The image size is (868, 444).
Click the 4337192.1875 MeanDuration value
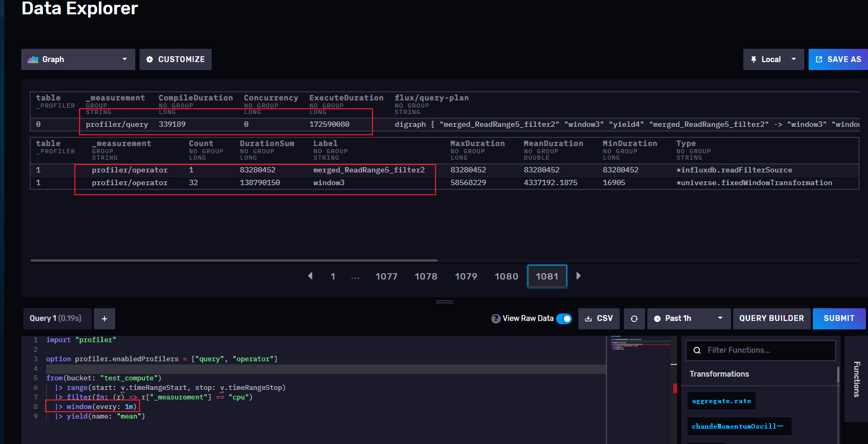coord(551,182)
